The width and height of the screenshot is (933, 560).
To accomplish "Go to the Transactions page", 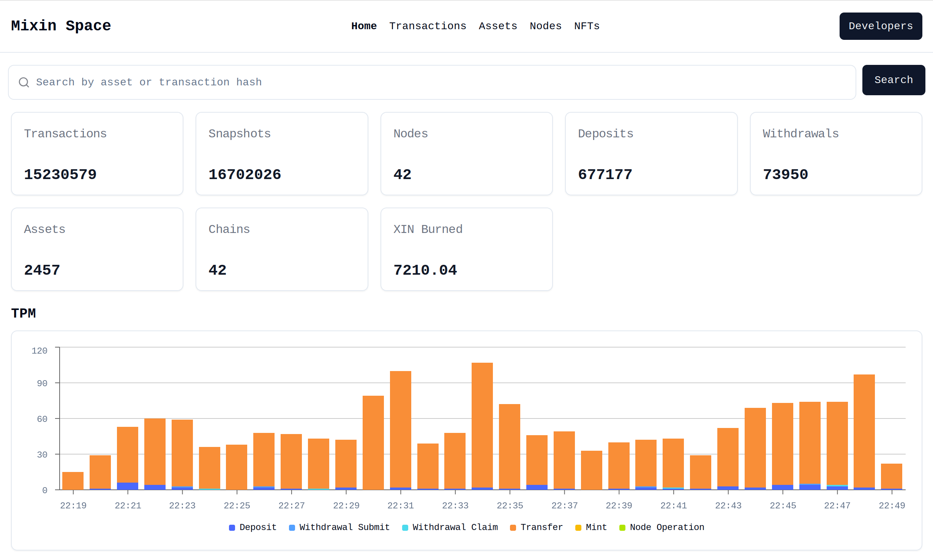I will pyautogui.click(x=428, y=26).
